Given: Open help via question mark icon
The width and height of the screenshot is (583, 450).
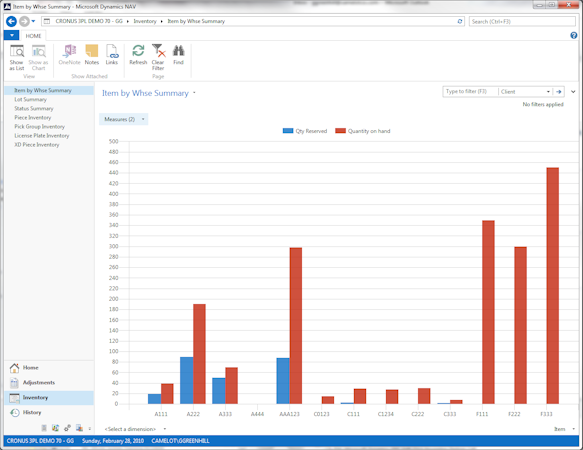Looking at the screenshot, I should (x=574, y=35).
